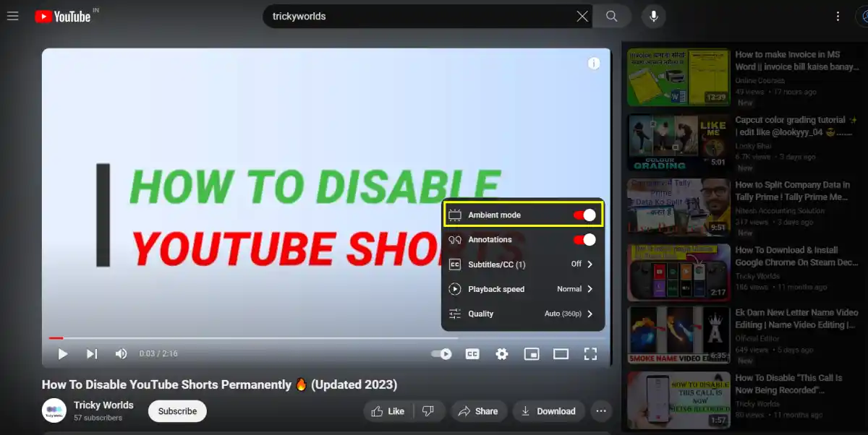Image resolution: width=868 pixels, height=435 pixels.
Task: Open the settings gear in the player
Action: (x=501, y=353)
